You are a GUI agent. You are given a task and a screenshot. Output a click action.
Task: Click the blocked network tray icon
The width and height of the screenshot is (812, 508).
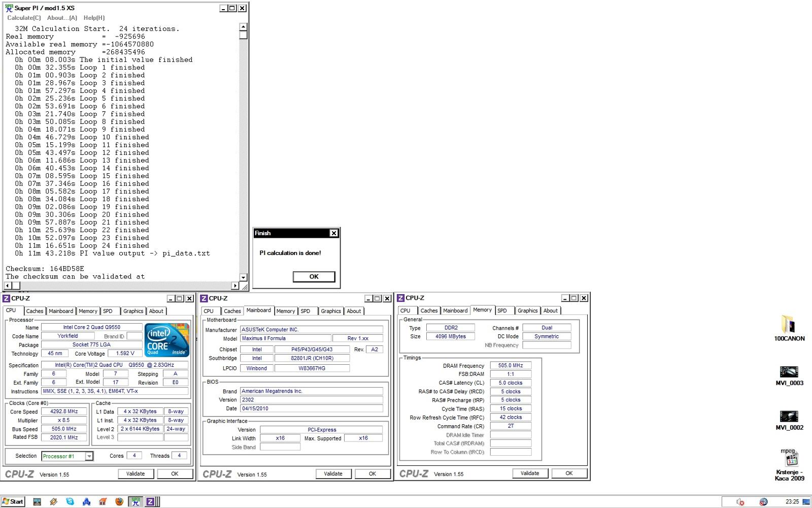[763, 502]
